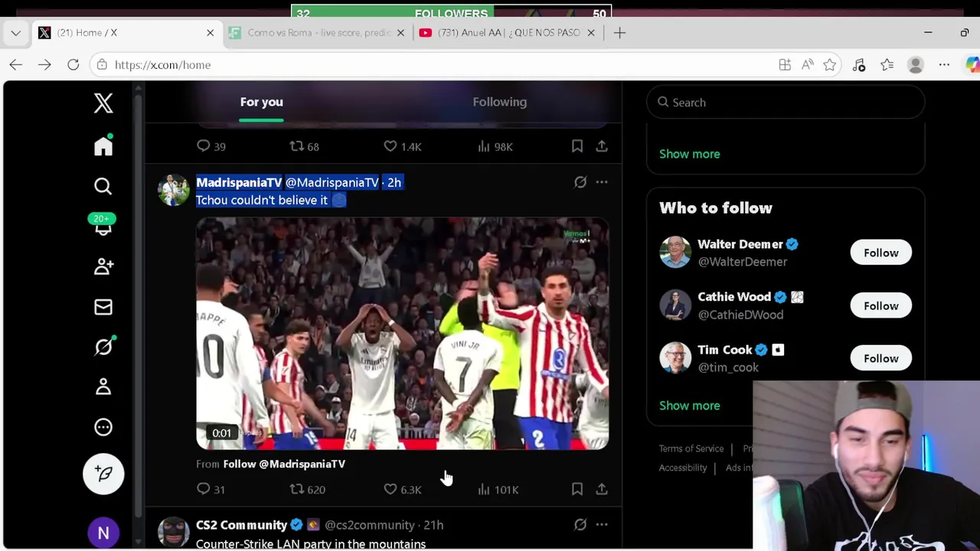980x551 pixels.
Task: Follow Walter Deemer
Action: coord(880,253)
